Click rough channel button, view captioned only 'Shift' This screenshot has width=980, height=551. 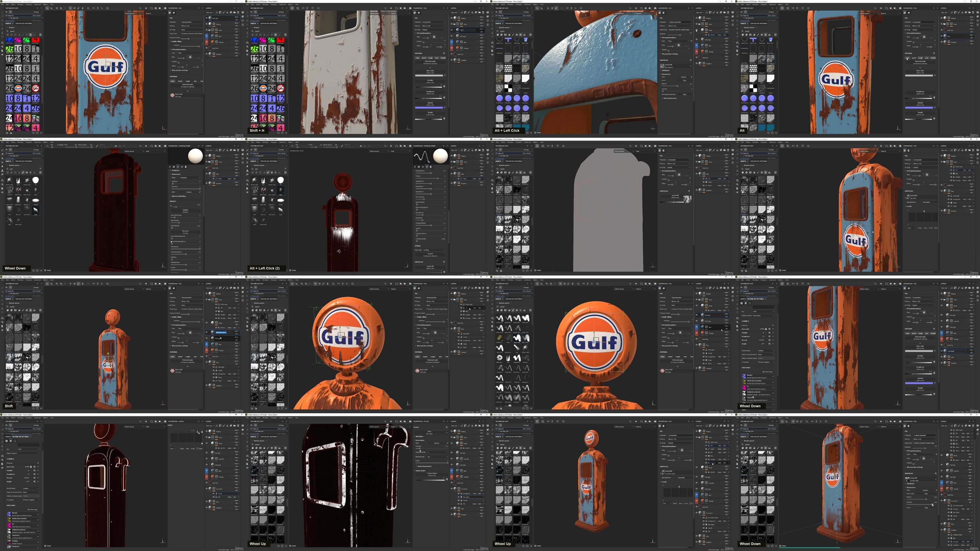(x=188, y=357)
